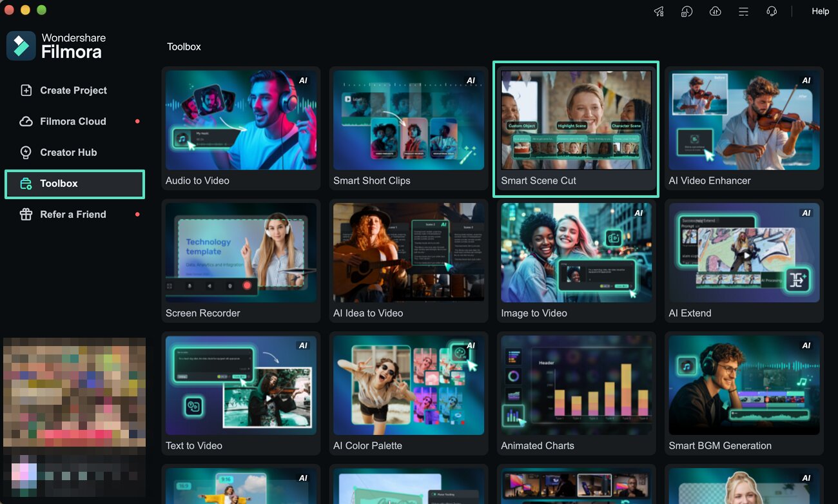Open the Screen Recorder card
This screenshot has width=838, height=504.
(241, 261)
